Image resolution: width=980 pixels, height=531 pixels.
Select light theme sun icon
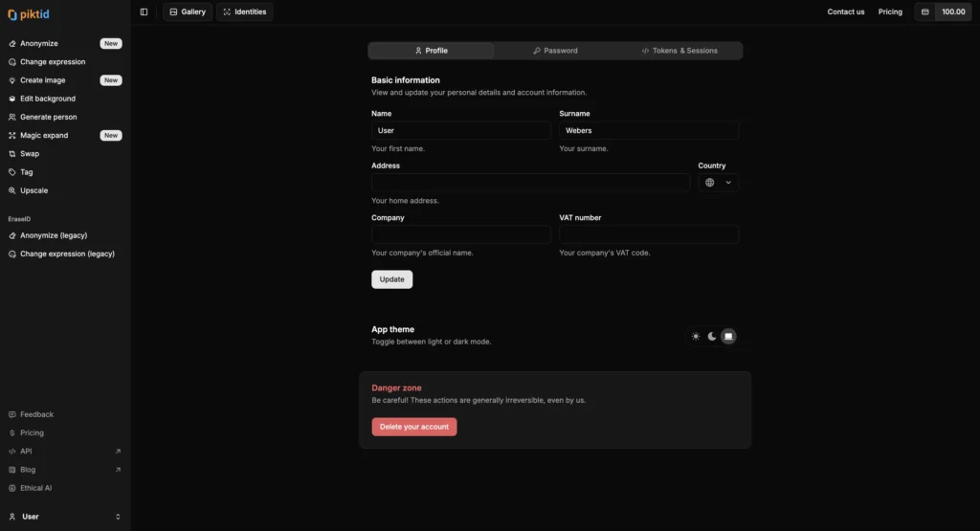696,336
